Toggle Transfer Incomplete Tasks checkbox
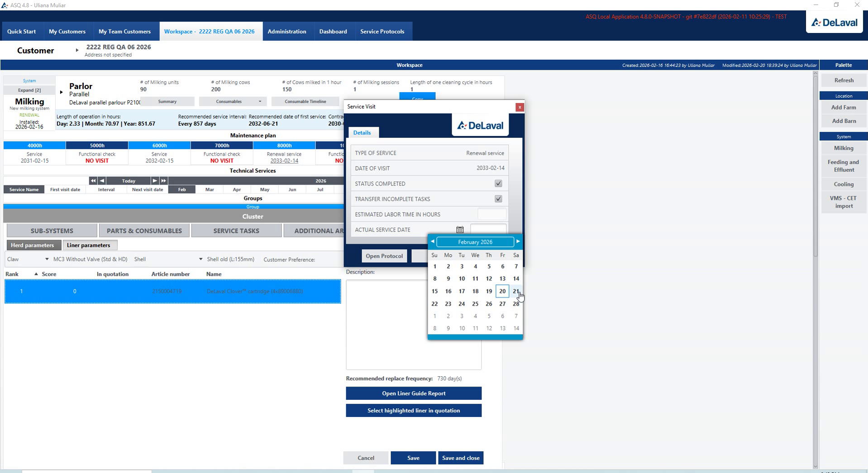The width and height of the screenshot is (868, 473). pyautogui.click(x=498, y=199)
